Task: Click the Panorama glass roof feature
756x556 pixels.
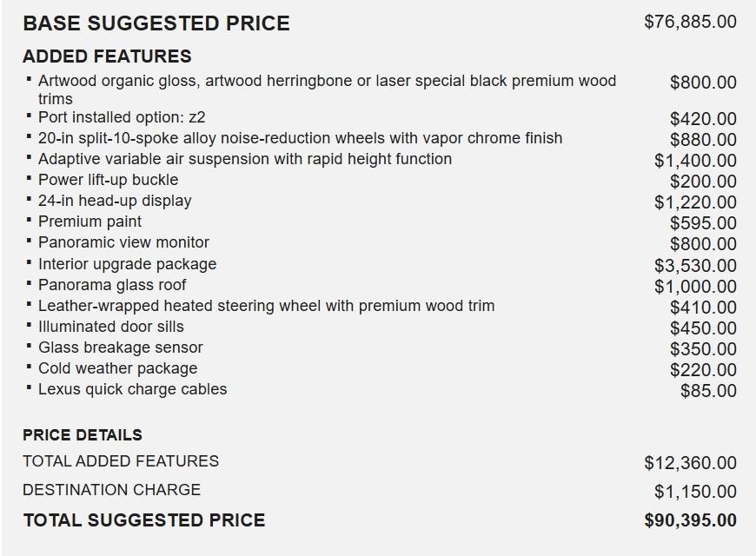Action: tap(112, 285)
